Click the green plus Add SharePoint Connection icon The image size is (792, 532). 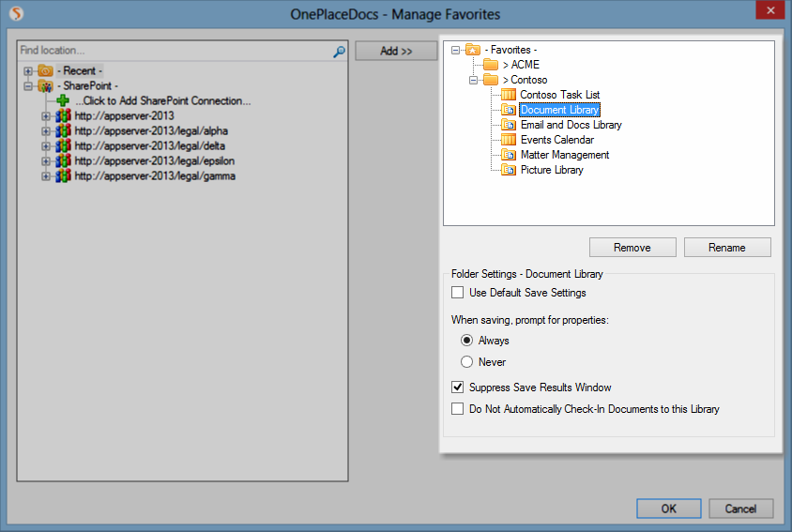[63, 100]
